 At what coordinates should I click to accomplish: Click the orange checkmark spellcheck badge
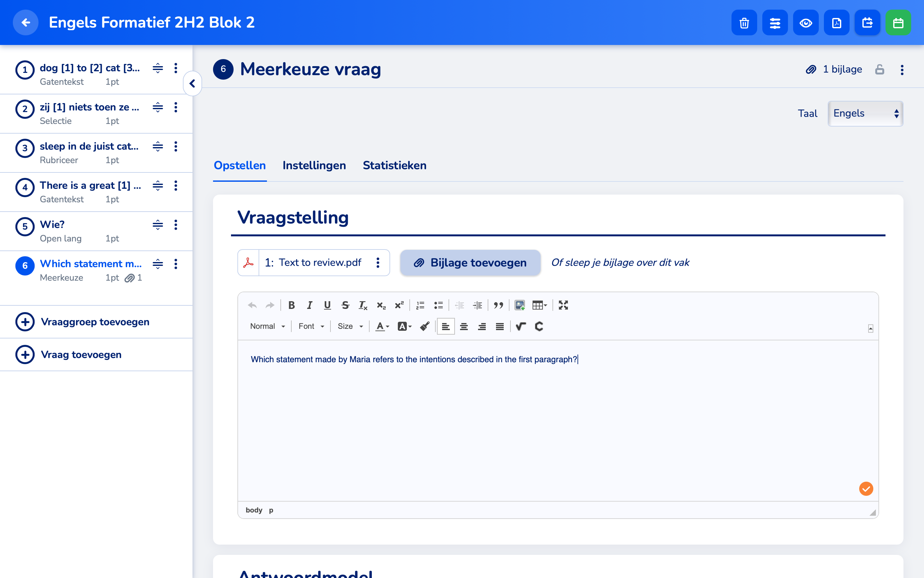tap(866, 488)
